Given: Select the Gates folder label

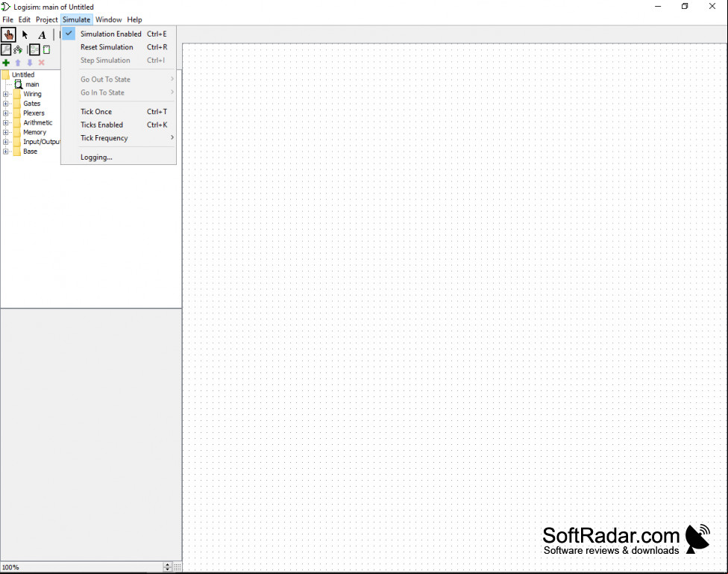Looking at the screenshot, I should pos(31,104).
